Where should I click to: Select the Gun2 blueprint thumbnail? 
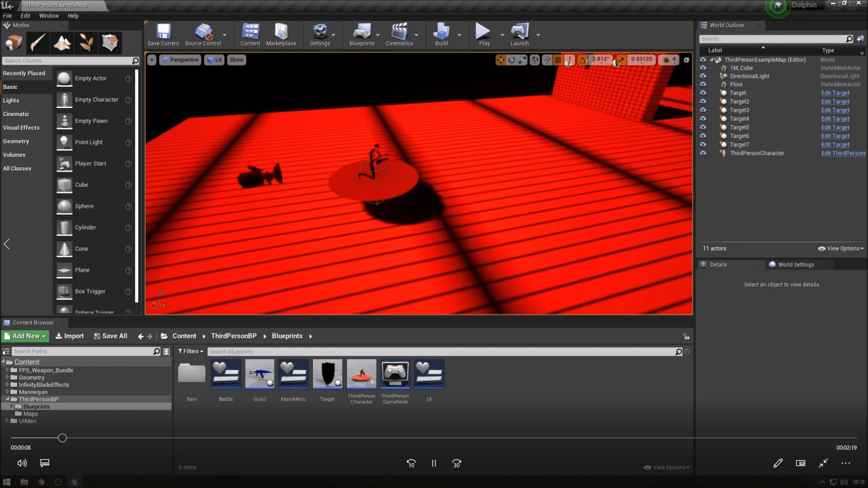[x=260, y=374]
